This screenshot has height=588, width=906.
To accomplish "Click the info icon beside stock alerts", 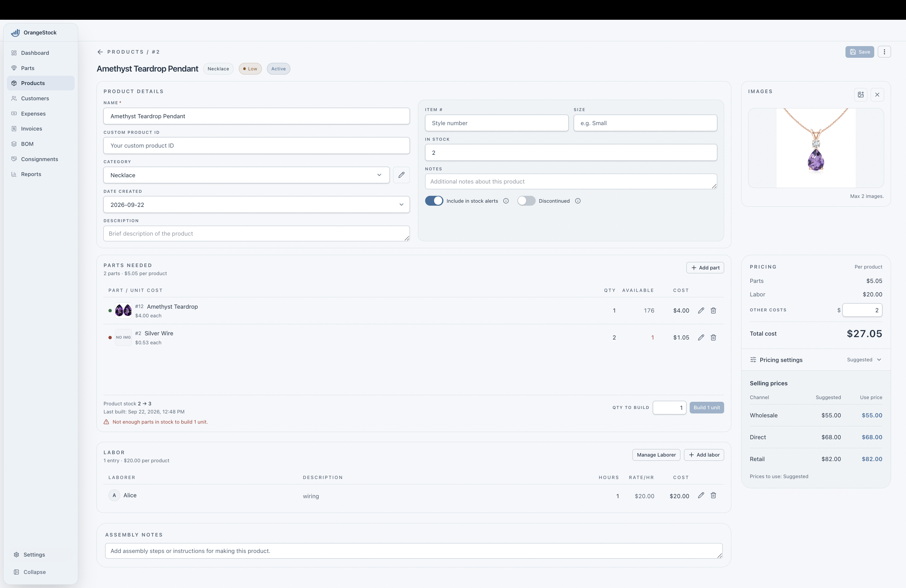I will [x=506, y=201].
